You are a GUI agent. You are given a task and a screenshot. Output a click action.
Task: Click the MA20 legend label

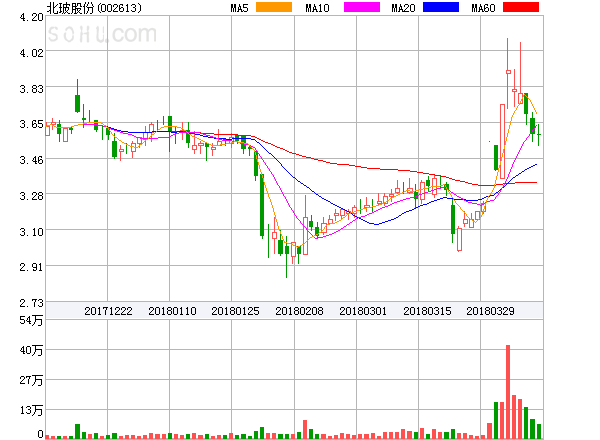pyautogui.click(x=403, y=8)
